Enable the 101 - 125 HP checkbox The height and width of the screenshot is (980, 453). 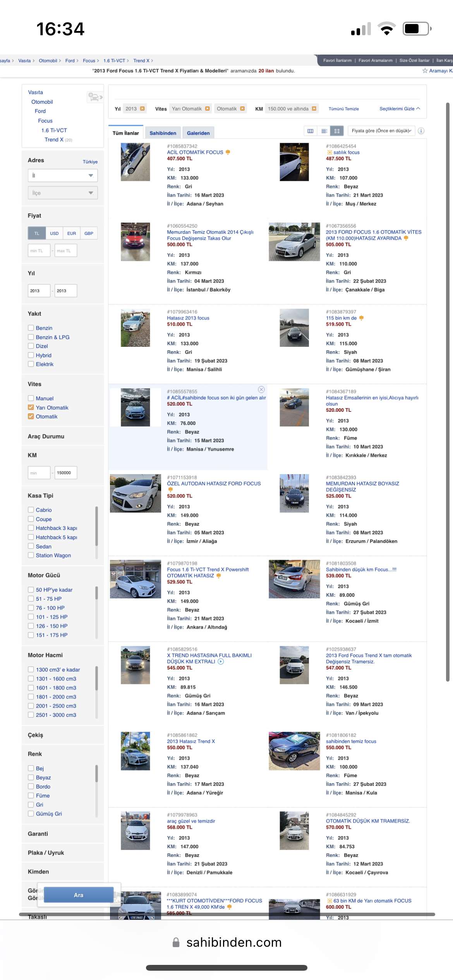click(x=31, y=617)
